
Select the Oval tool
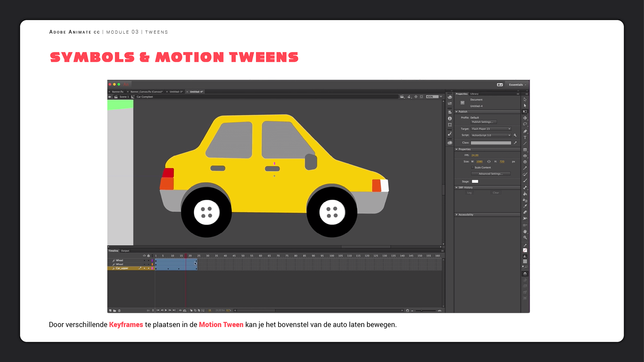point(525,156)
